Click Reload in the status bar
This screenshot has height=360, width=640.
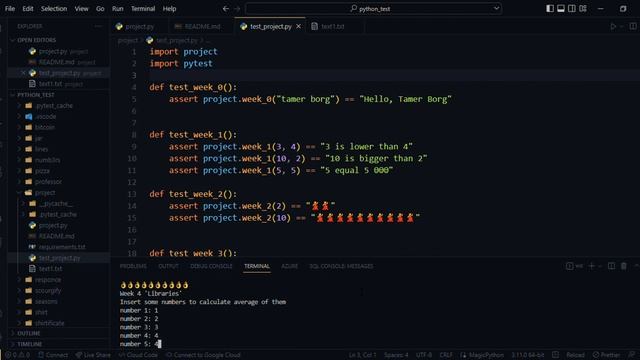pos(575,355)
